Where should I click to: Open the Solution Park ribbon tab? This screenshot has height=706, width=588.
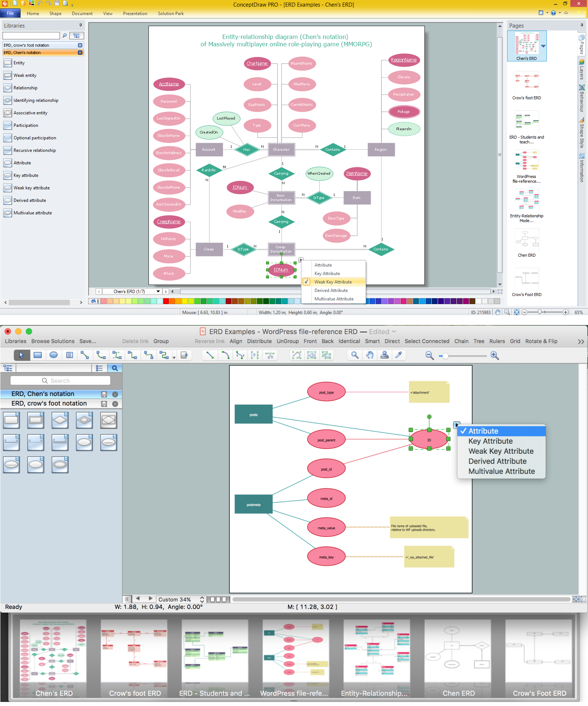[x=171, y=14]
